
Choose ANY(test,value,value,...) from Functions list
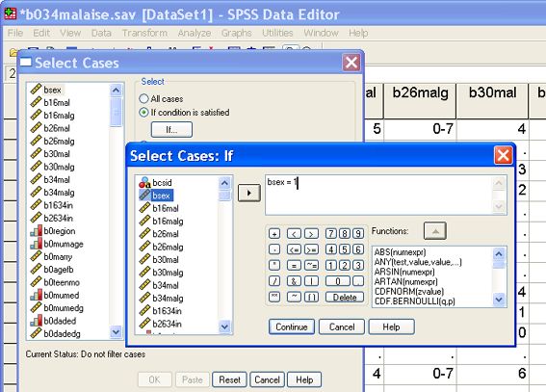418,262
